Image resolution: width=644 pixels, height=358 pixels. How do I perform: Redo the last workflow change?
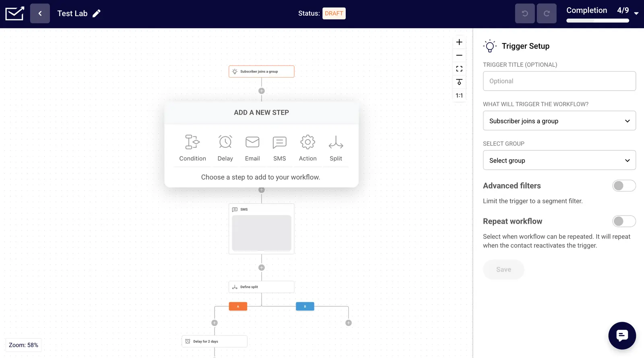click(547, 13)
